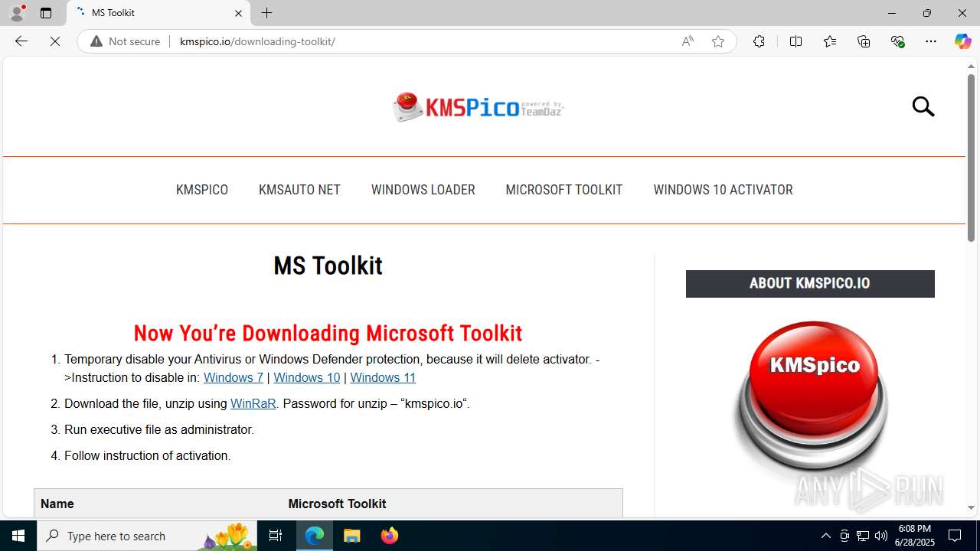This screenshot has width=980, height=551.
Task: Launch Firefox from taskbar
Action: 389,536
